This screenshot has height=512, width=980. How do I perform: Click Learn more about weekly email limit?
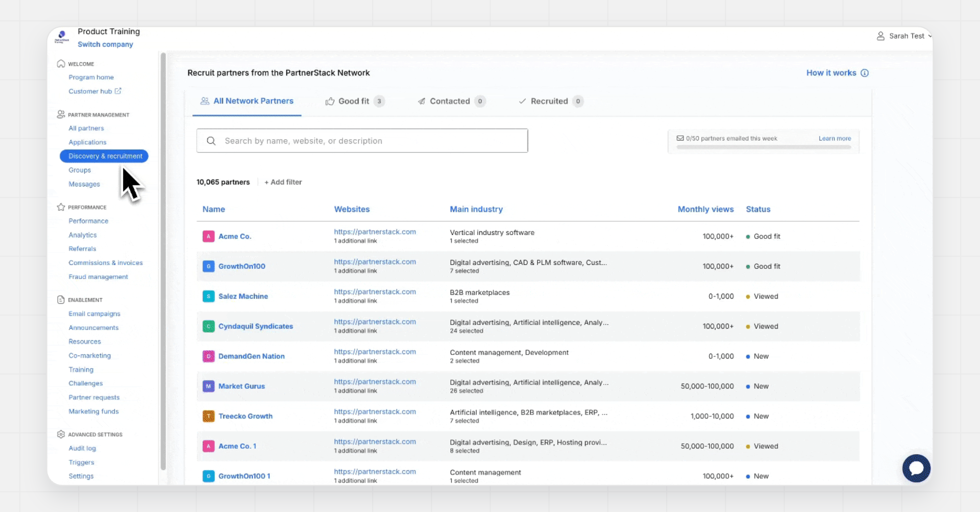tap(834, 138)
